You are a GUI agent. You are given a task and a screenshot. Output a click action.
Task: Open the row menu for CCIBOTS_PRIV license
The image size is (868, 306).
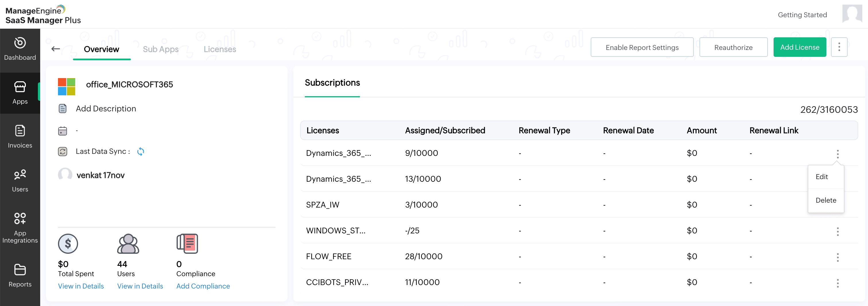click(838, 283)
